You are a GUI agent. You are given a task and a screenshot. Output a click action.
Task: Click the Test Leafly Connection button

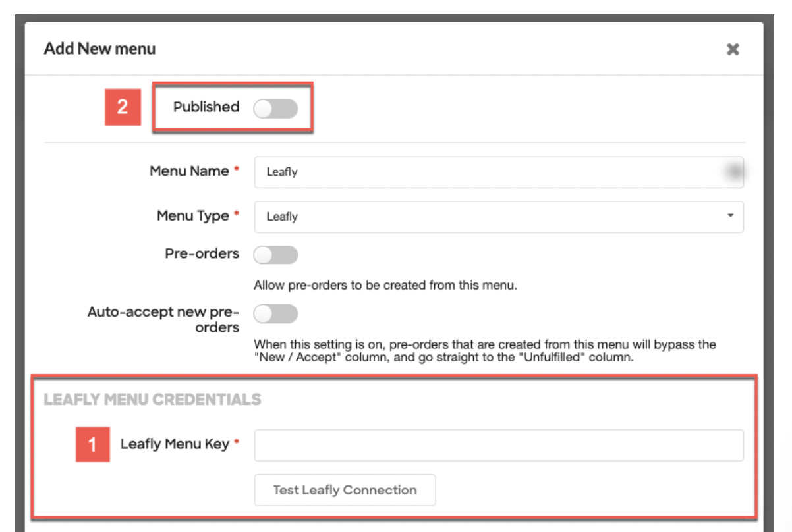pyautogui.click(x=345, y=490)
